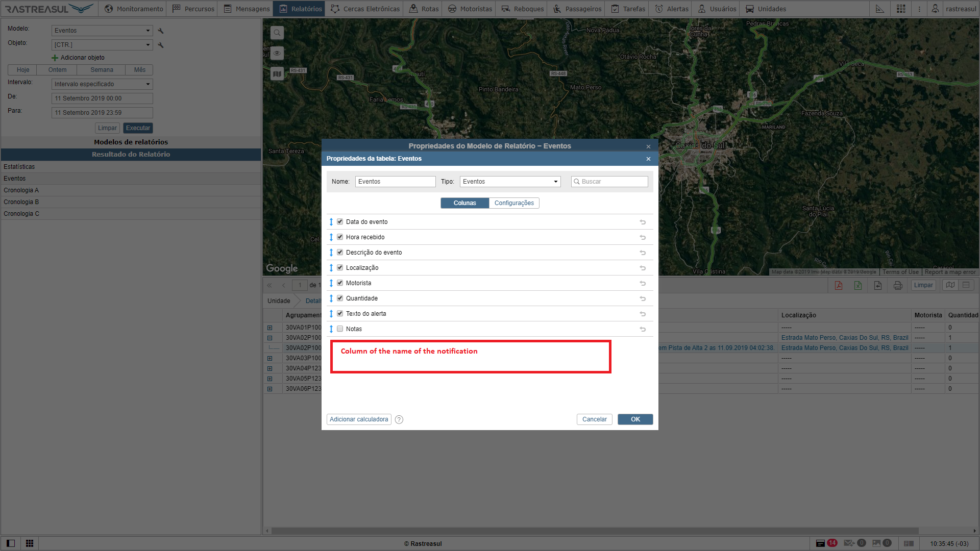Click the horizontal scrollbar of results table
980x551 pixels.
tap(595, 531)
